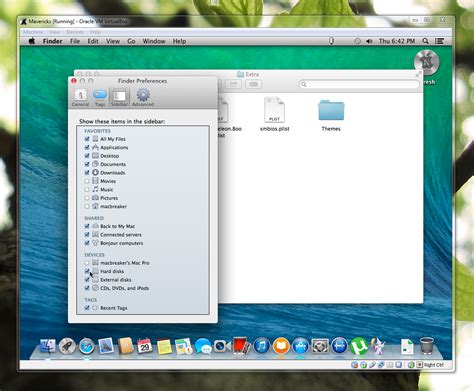The height and width of the screenshot is (391, 474).
Task: Open Mail stamp icon in Dock
Action: click(106, 346)
